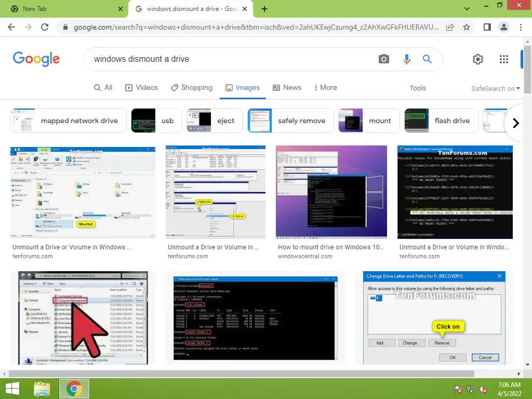Filter by mount suggestion chip
The width and height of the screenshot is (532, 399).
click(x=369, y=121)
